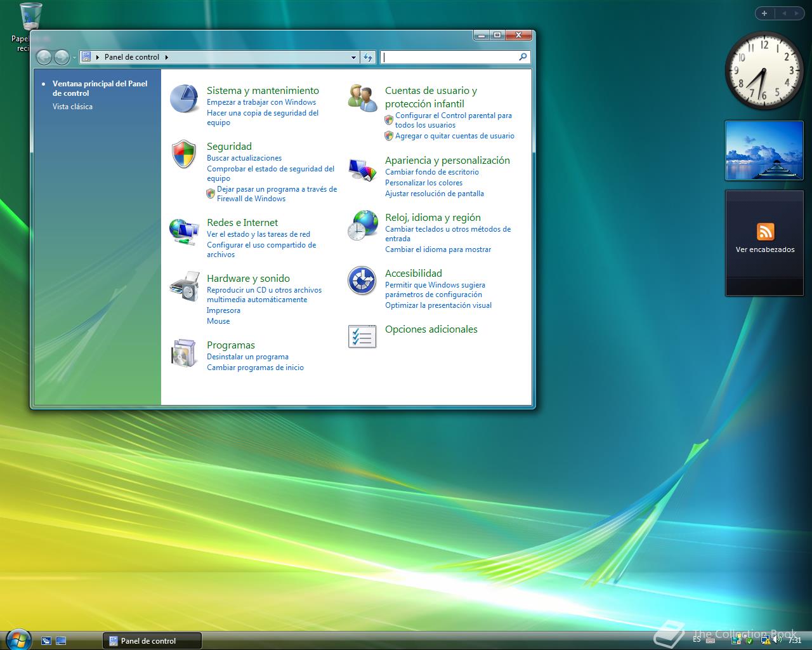Open Opciones adicionales category heading

click(431, 329)
